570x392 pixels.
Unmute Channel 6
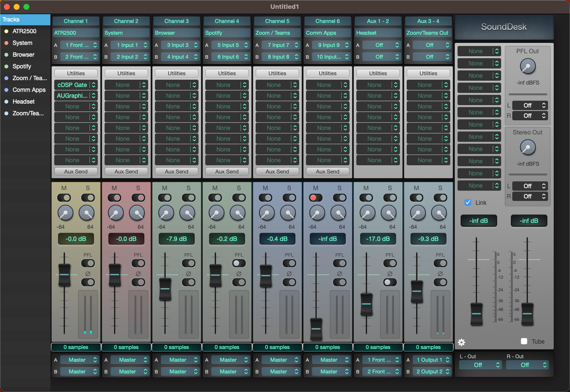pos(316,198)
